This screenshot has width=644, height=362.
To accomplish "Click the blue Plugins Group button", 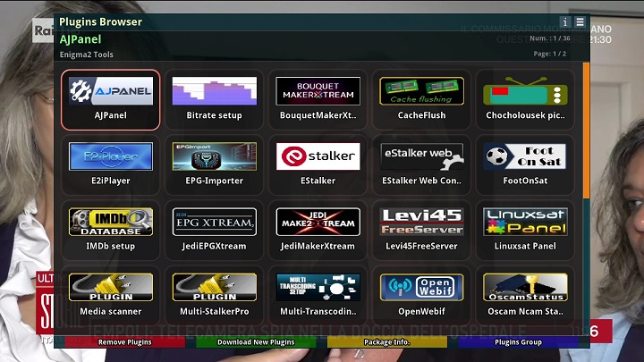I will (x=518, y=341).
